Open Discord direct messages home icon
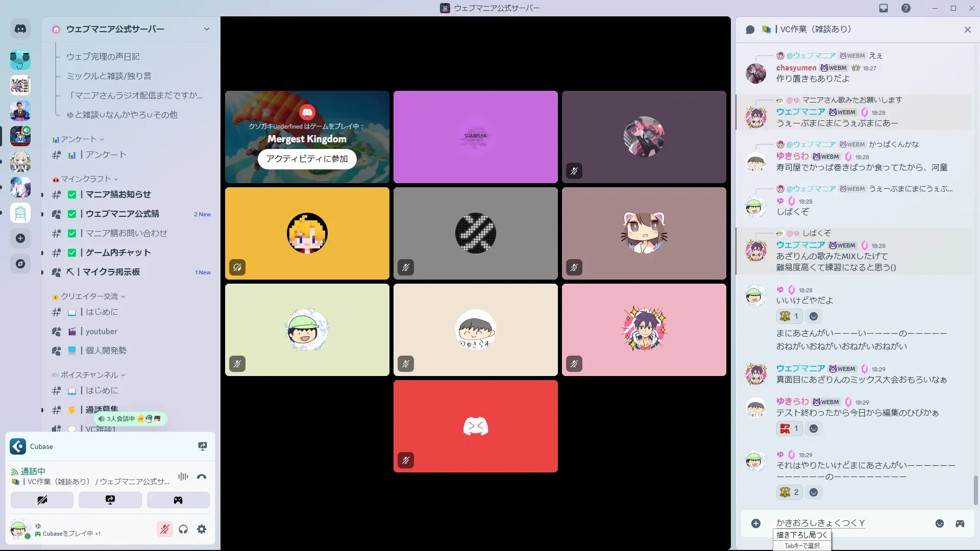Screen dimensions: 980x551 click(20, 29)
